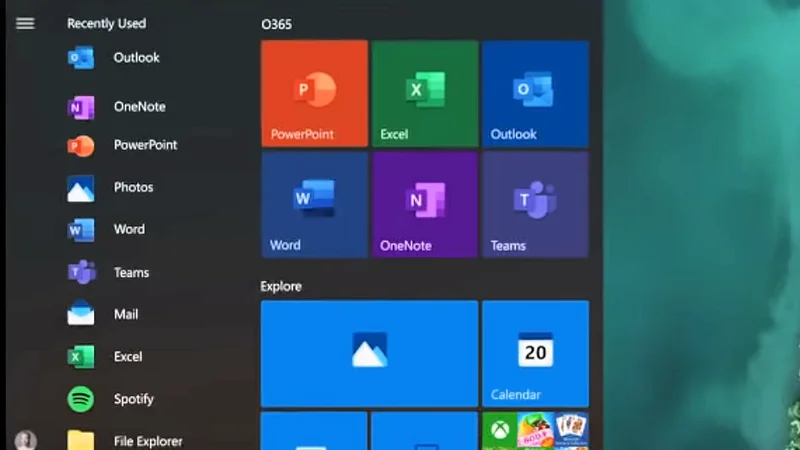Launch Word from Recently Used list
The width and height of the screenshot is (800, 450).
106,230
